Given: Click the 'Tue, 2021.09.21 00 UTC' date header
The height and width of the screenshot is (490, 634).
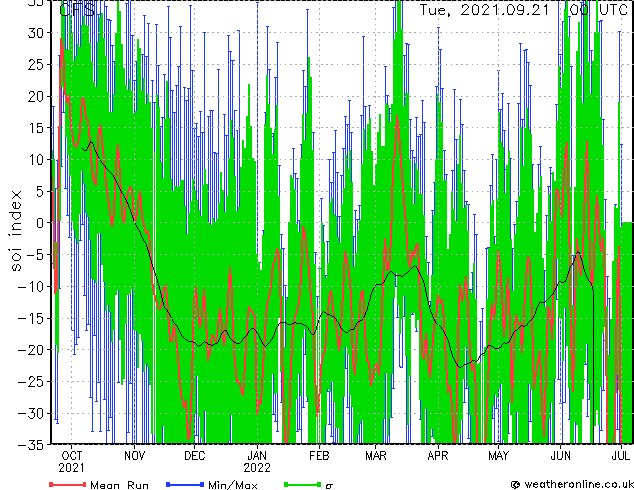Looking at the screenshot, I should [x=523, y=9].
